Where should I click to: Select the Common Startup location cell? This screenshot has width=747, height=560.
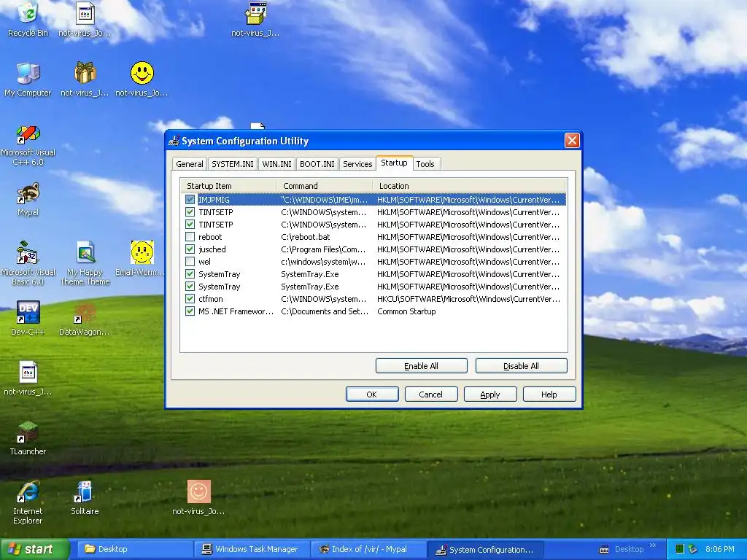tap(406, 311)
